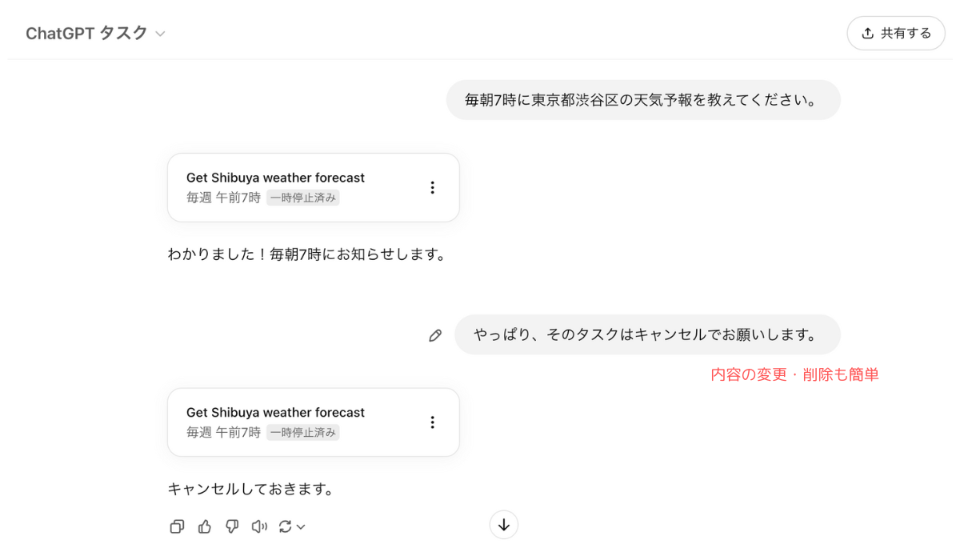
Task: Click the regenerate response arrows icon
Action: coord(285,526)
